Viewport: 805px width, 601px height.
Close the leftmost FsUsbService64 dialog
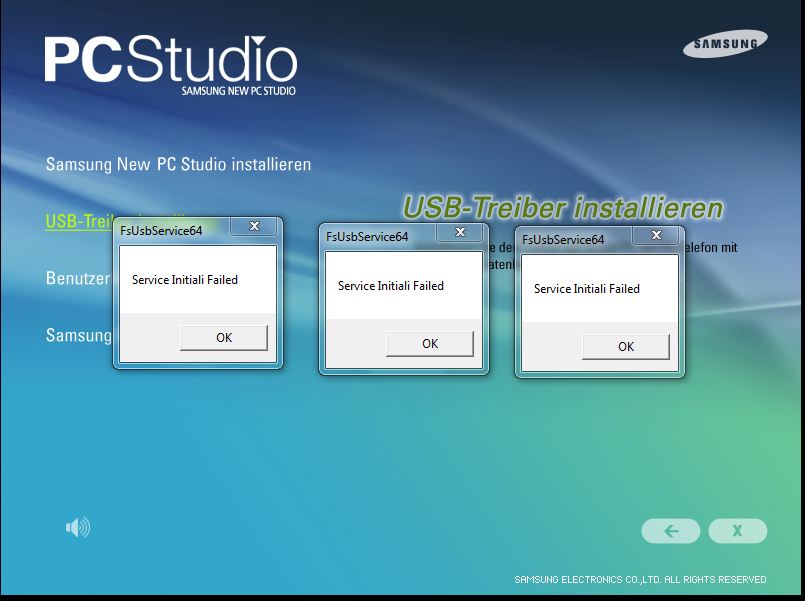pos(254,226)
